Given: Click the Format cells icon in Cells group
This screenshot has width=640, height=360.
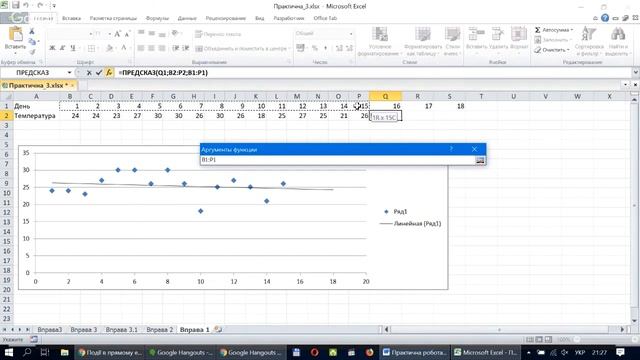Looking at the screenshot, I should pyautogui.click(x=519, y=33).
